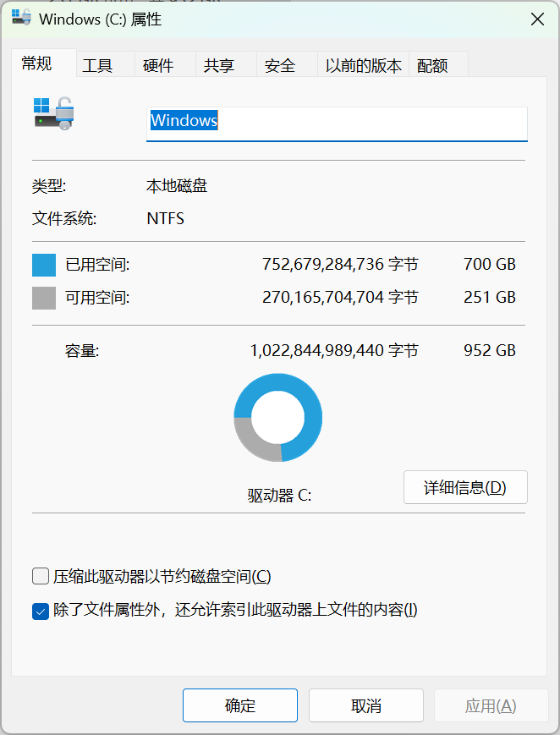Click the 270,165,704,704 字节 free value
The image size is (560, 735).
click(x=340, y=297)
